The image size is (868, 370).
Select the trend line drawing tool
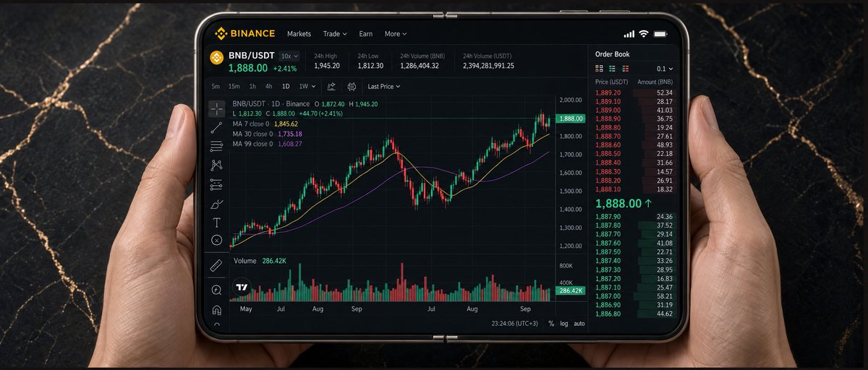coord(216,128)
